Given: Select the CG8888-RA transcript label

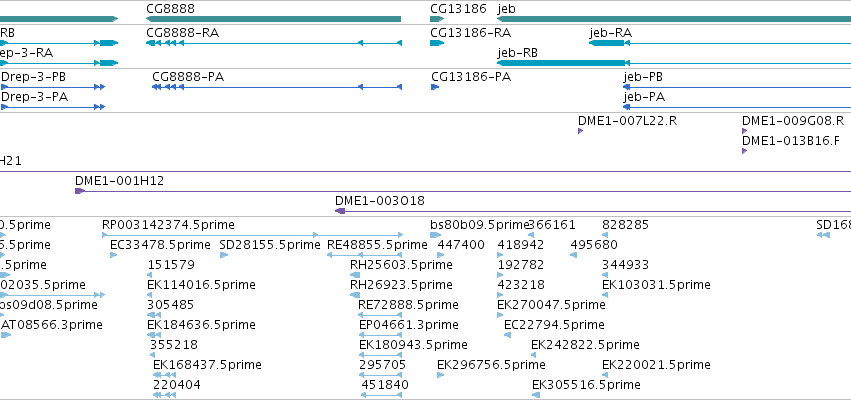Looking at the screenshot, I should tap(182, 33).
